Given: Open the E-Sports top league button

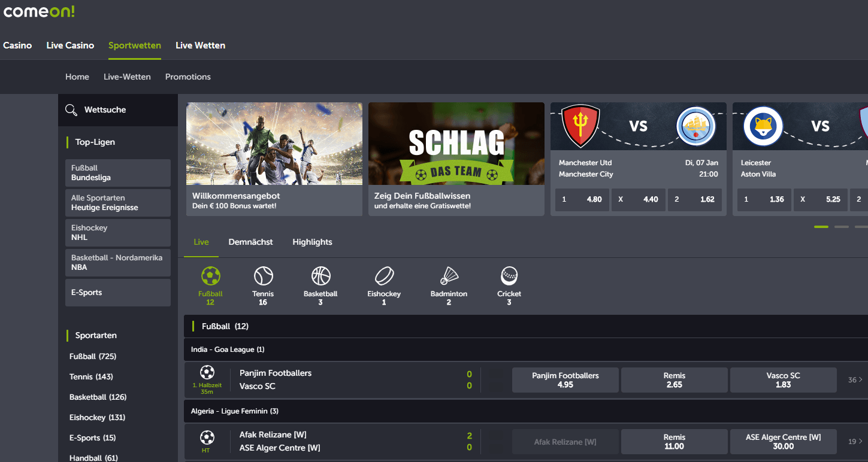Looking at the screenshot, I should pyautogui.click(x=118, y=293).
